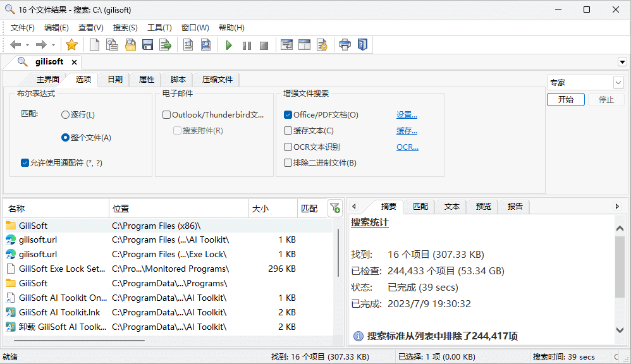Sort results by 名称 column header
631x364 pixels.
point(56,209)
